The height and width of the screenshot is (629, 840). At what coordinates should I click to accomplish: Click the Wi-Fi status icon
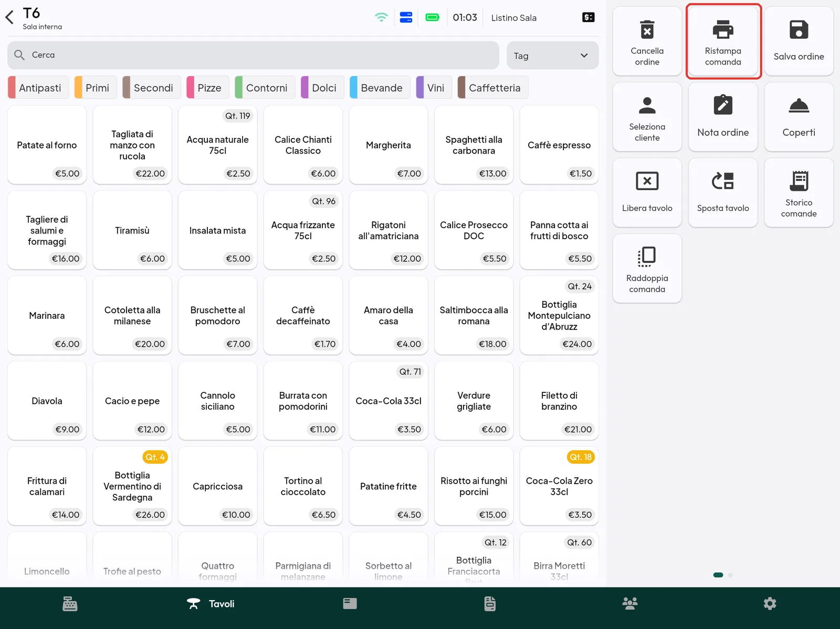click(x=381, y=17)
